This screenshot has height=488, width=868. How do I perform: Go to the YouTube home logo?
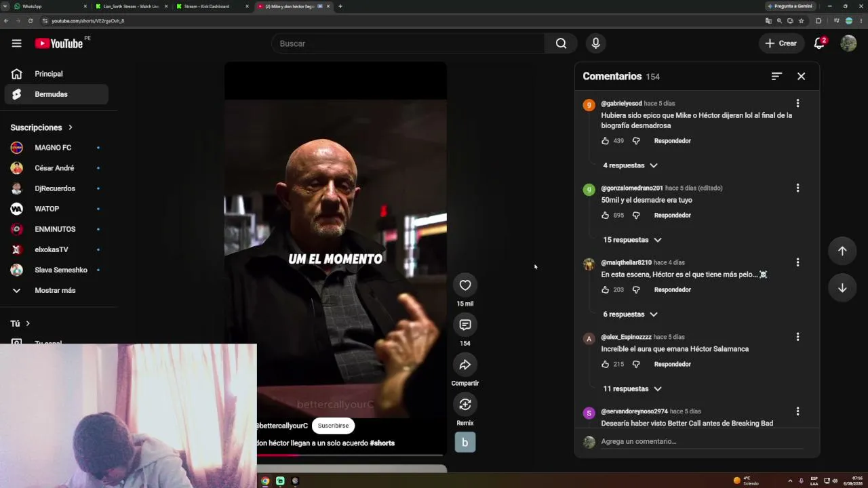[59, 43]
